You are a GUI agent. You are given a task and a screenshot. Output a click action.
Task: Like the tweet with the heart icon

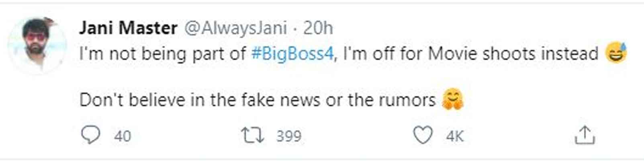click(423, 135)
